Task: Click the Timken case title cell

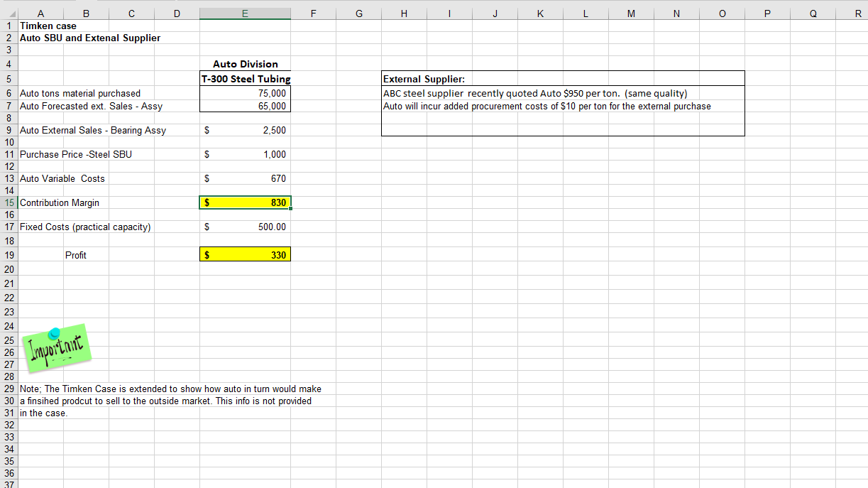Action: pyautogui.click(x=48, y=26)
